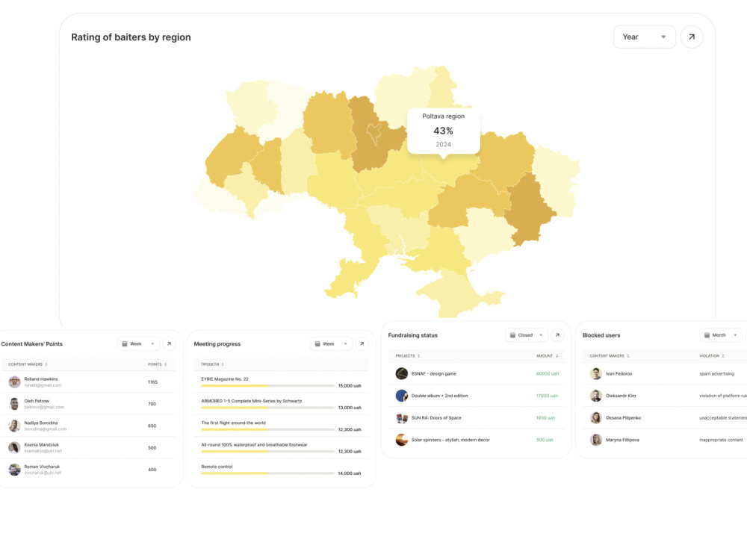Sort the Violation column in Blocked users
Viewport: 747px width, 560px height.
click(x=711, y=355)
